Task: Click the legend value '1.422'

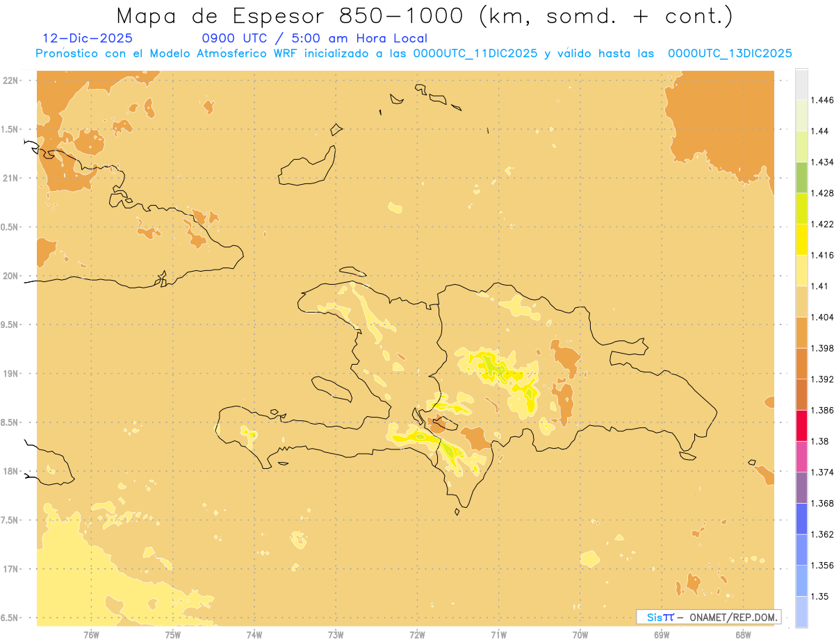Action: [824, 224]
